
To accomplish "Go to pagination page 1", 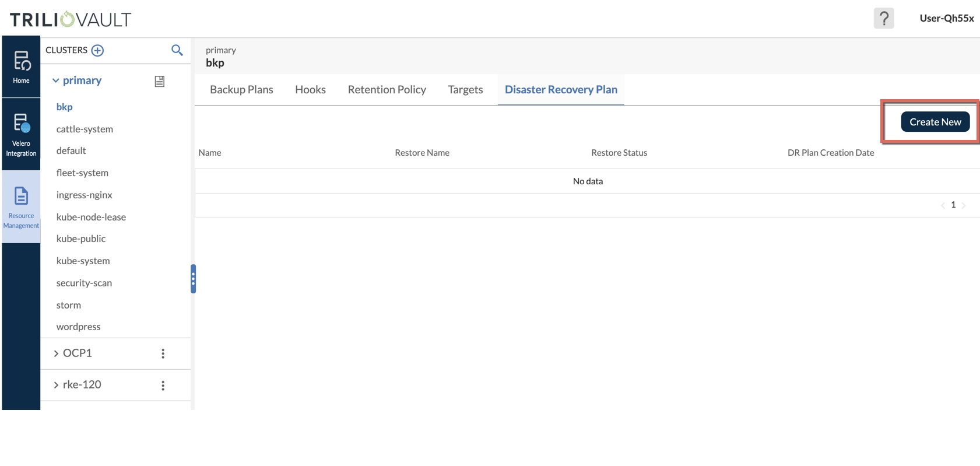I will tap(953, 205).
